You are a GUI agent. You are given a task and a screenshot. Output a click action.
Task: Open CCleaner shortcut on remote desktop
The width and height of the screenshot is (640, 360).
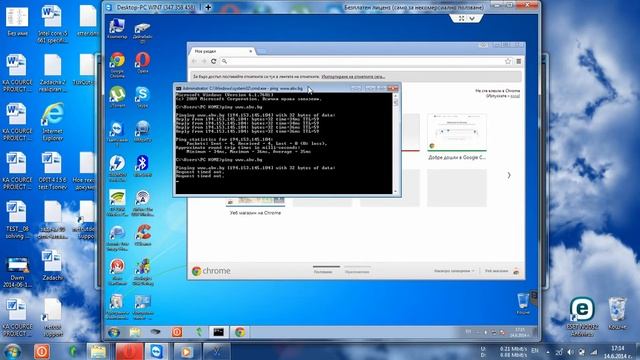point(142,234)
